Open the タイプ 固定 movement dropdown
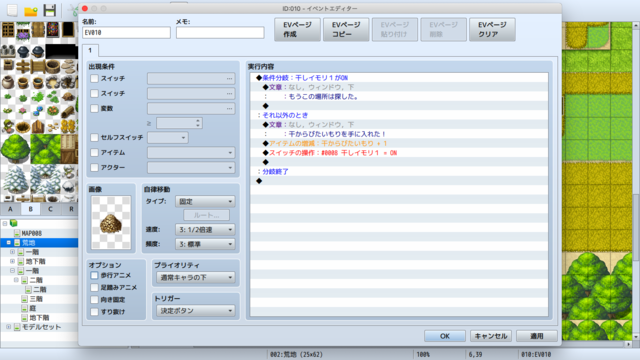The image size is (640, 360). 205,201
